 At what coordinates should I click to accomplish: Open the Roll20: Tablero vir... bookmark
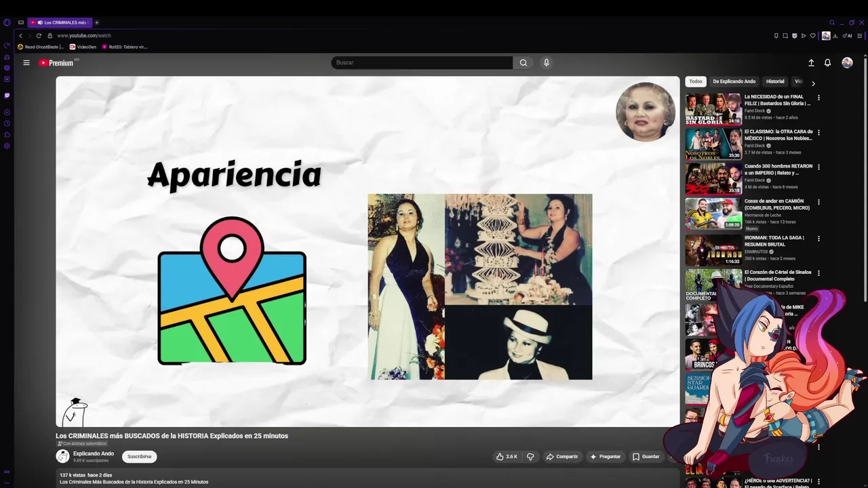coord(124,47)
